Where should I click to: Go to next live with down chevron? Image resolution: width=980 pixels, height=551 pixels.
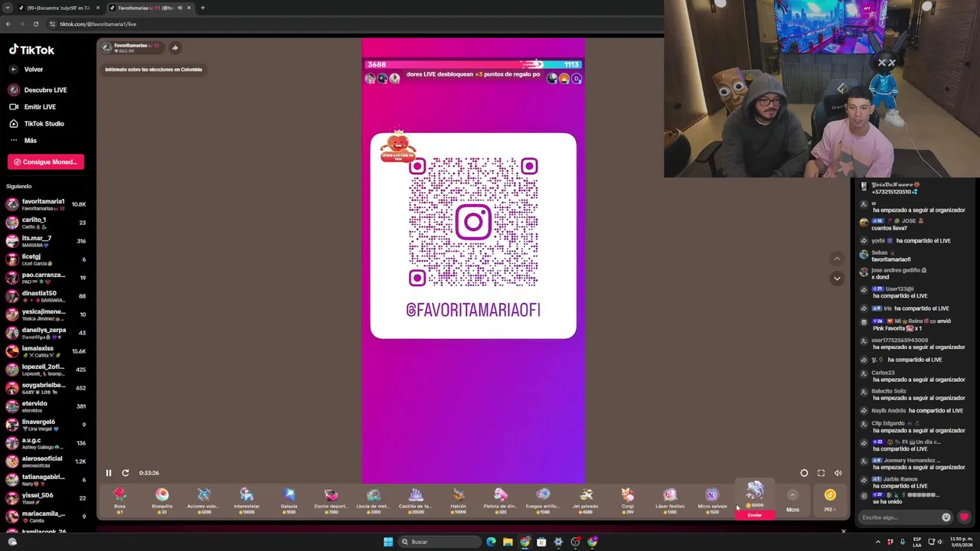[x=837, y=278]
